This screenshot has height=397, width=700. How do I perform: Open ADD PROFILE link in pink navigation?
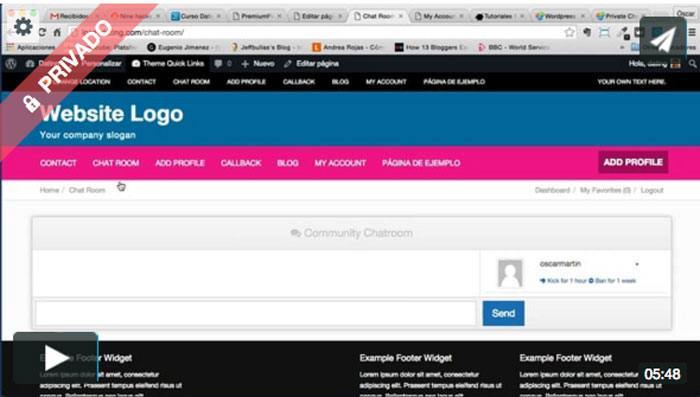[180, 163]
